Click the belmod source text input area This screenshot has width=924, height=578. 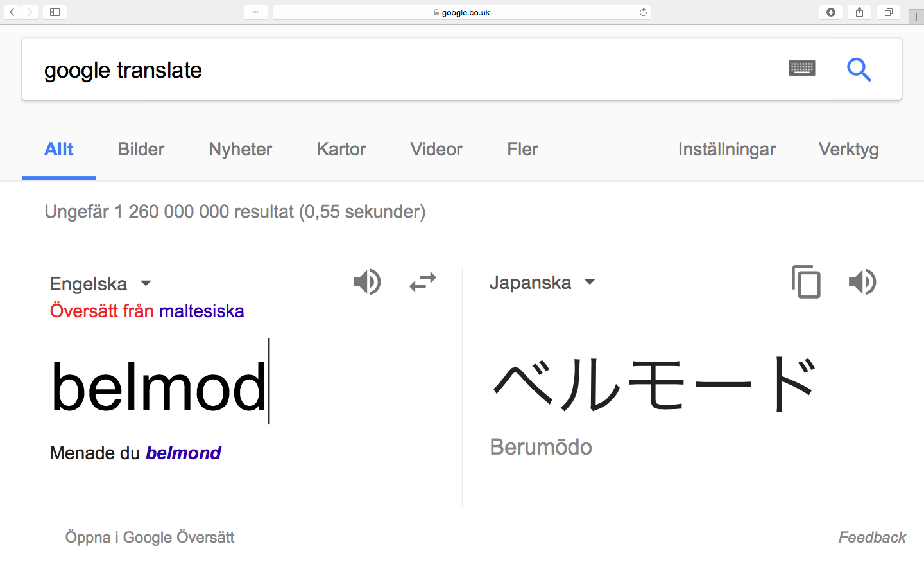click(158, 387)
